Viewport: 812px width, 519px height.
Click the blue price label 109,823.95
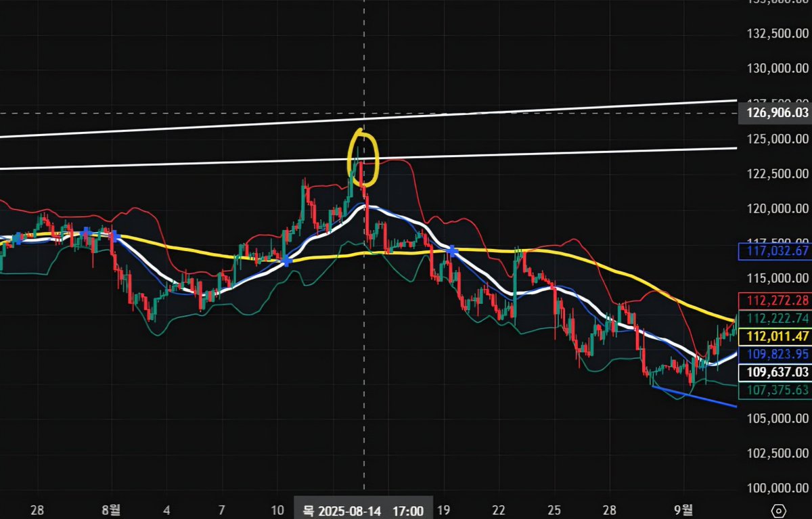(x=776, y=354)
